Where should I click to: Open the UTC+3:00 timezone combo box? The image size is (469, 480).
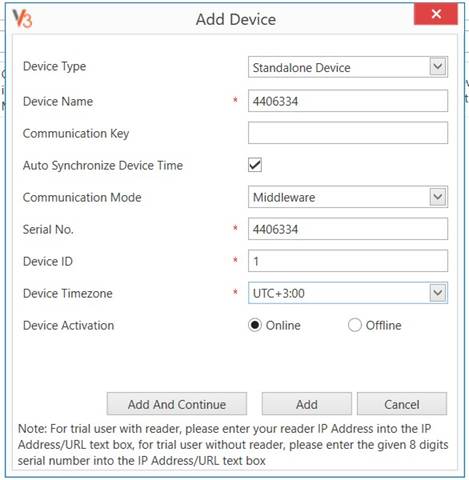(348, 293)
